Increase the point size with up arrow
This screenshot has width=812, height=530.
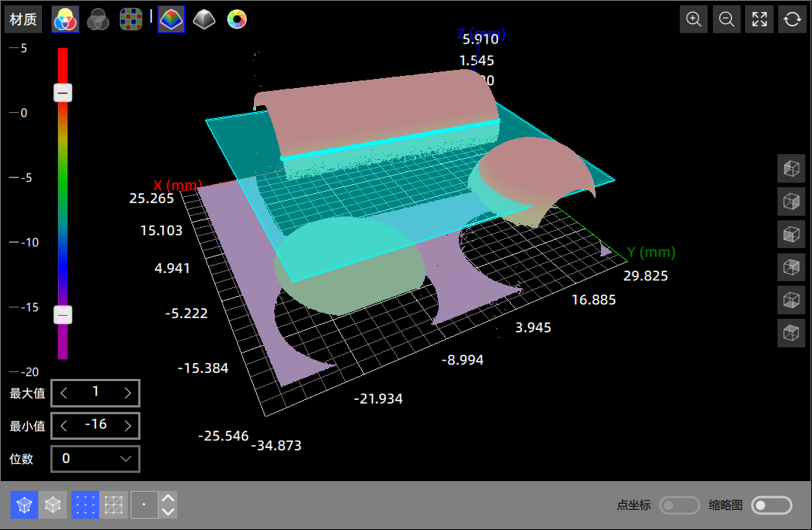[168, 498]
